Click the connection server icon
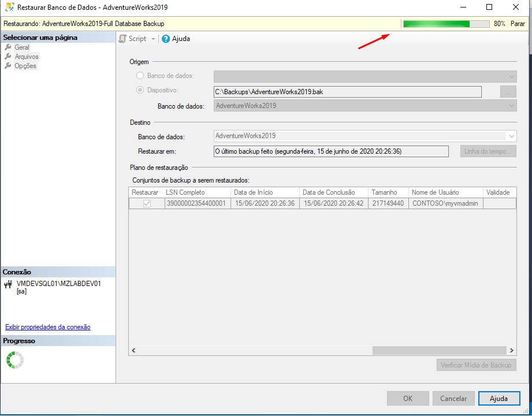Image resolution: width=532 pixels, height=416 pixels. pos(8,284)
